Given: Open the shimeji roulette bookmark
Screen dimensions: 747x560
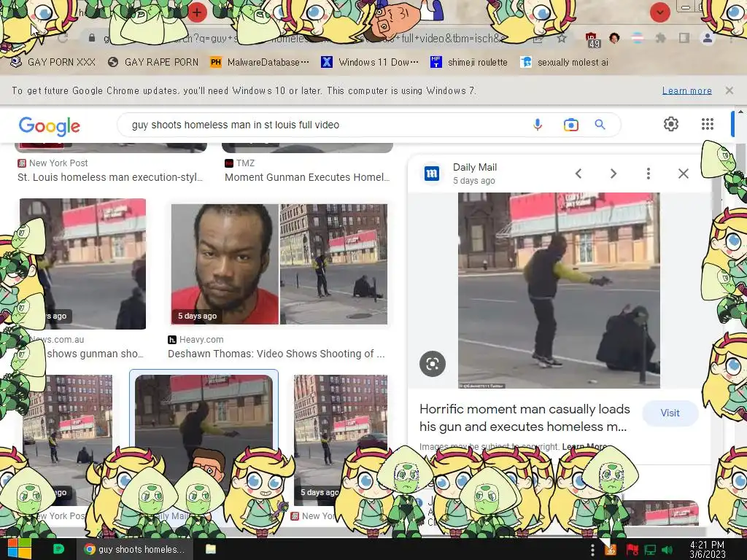Looking at the screenshot, I should [469, 63].
